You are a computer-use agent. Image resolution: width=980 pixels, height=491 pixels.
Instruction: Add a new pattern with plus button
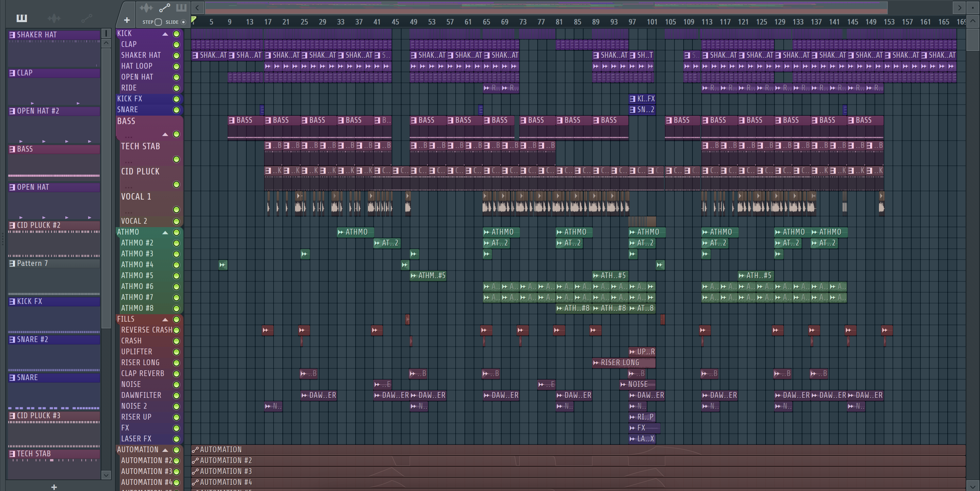[54, 487]
